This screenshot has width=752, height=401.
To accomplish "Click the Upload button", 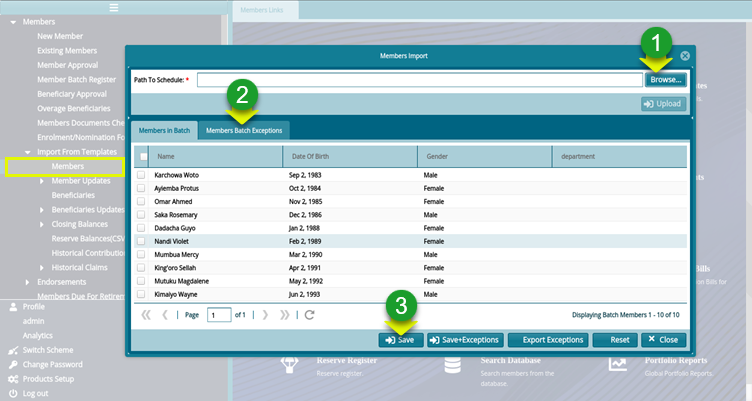I will 663,104.
